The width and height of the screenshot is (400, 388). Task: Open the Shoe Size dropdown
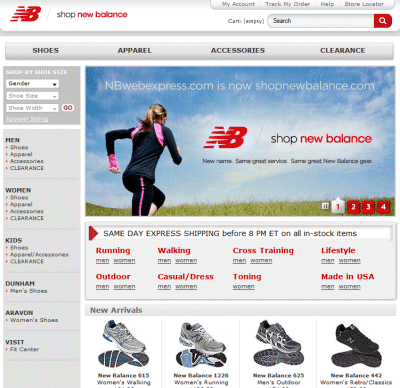[32, 96]
